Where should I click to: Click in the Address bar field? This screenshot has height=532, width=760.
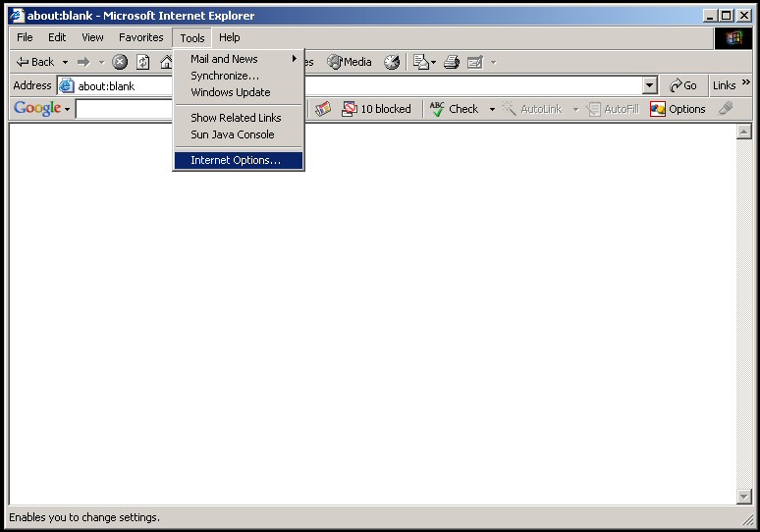click(x=356, y=85)
